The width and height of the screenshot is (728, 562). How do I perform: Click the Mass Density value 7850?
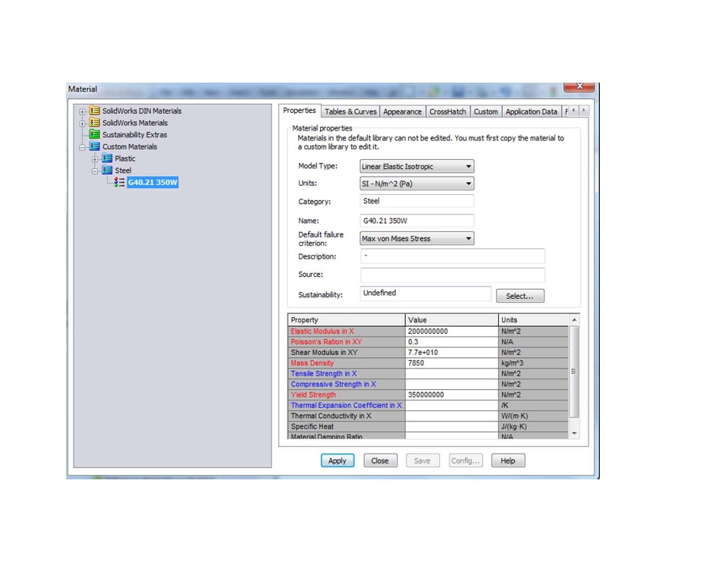pyautogui.click(x=451, y=363)
